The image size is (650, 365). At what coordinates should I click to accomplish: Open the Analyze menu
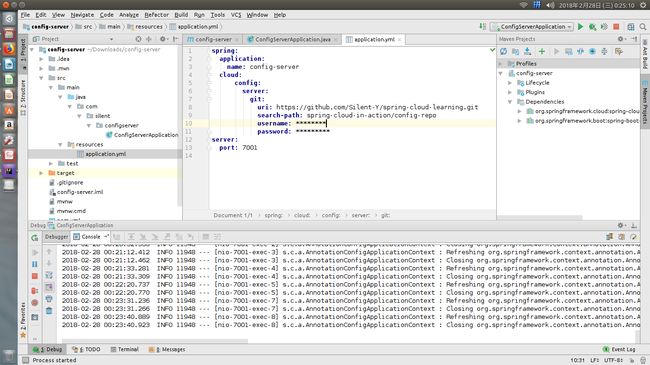tap(129, 15)
